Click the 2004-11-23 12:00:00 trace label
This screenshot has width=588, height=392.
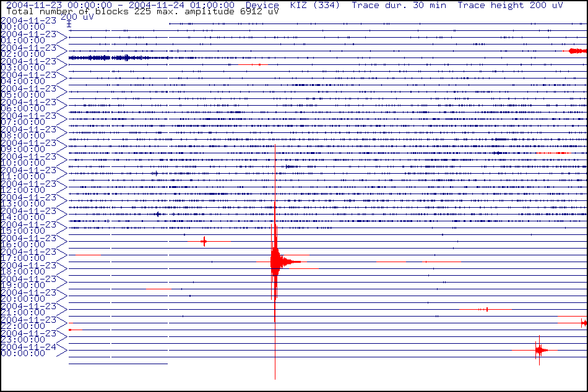click(x=28, y=187)
